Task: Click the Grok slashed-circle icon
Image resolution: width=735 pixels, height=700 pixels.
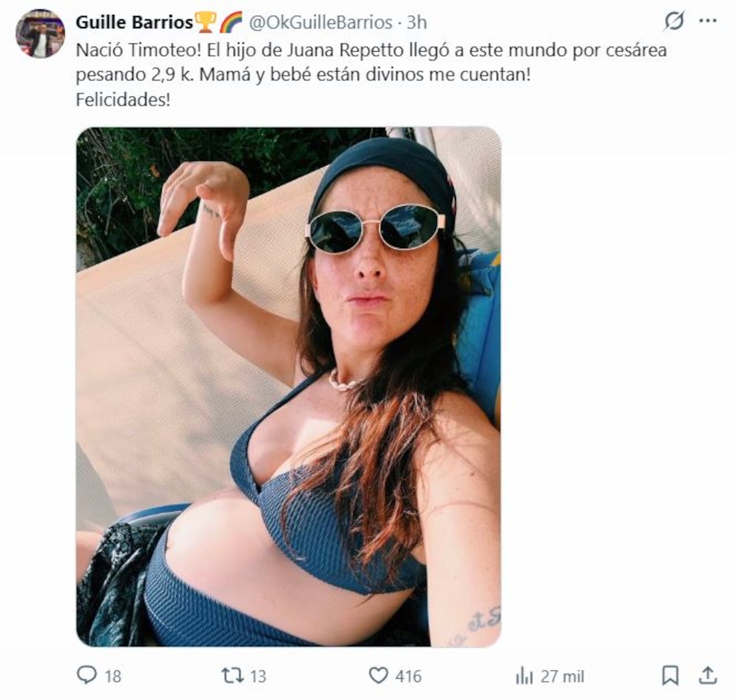Action: (674, 21)
